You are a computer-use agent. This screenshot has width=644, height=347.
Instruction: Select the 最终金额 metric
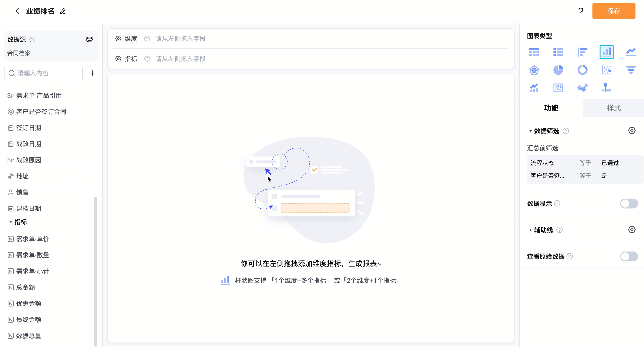pos(24,319)
